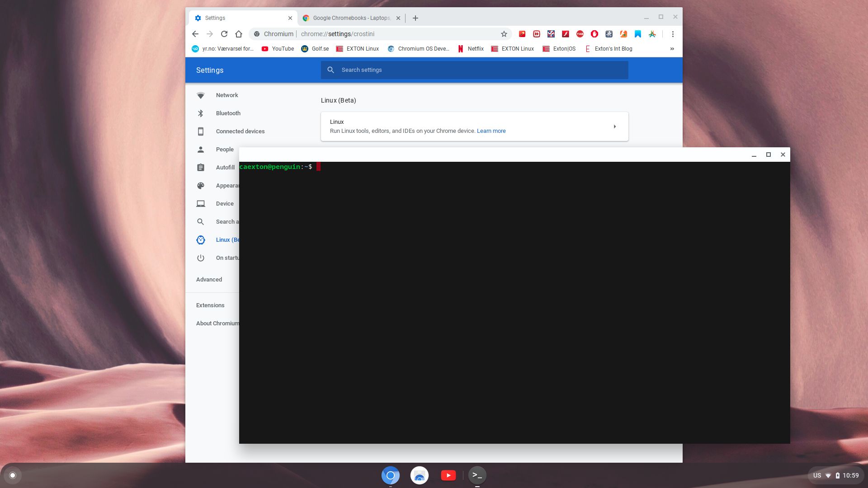
Task: Open the People settings icon
Action: (x=201, y=149)
